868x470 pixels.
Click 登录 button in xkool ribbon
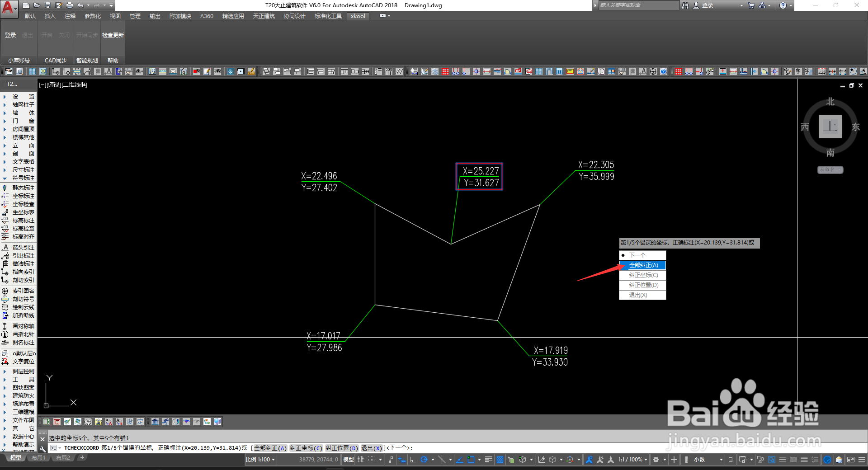(10, 35)
